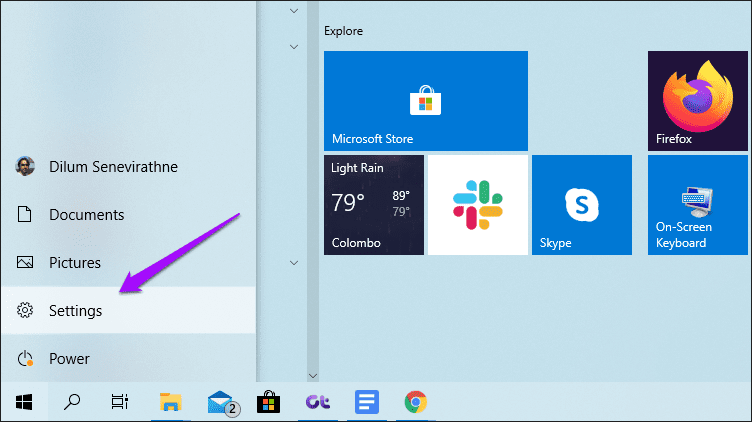
Task: Open the Skype tile
Action: pos(582,205)
